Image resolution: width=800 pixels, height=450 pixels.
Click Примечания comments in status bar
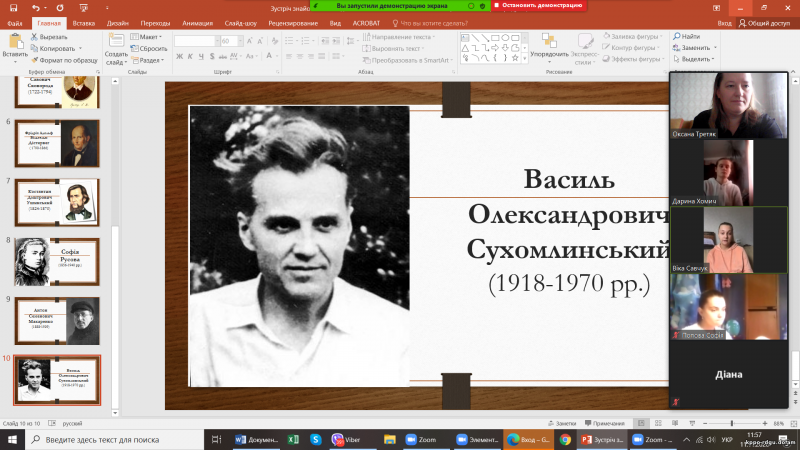click(605, 423)
